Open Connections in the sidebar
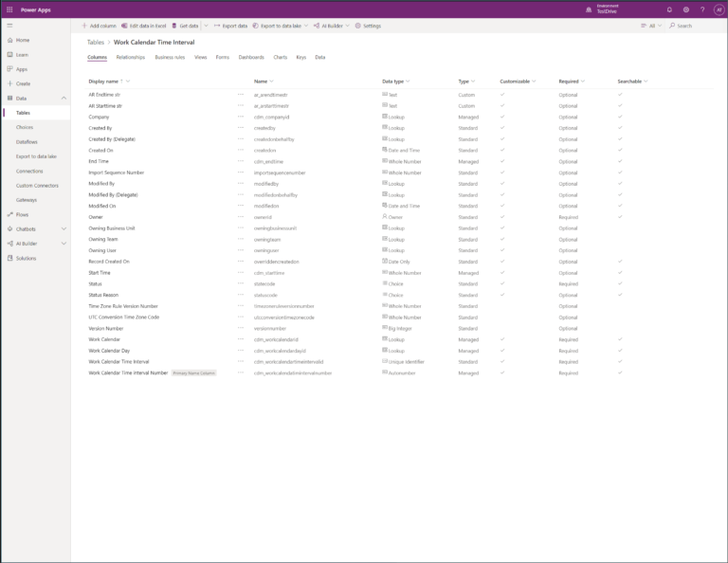Viewport: 728px width, 563px height. point(29,172)
